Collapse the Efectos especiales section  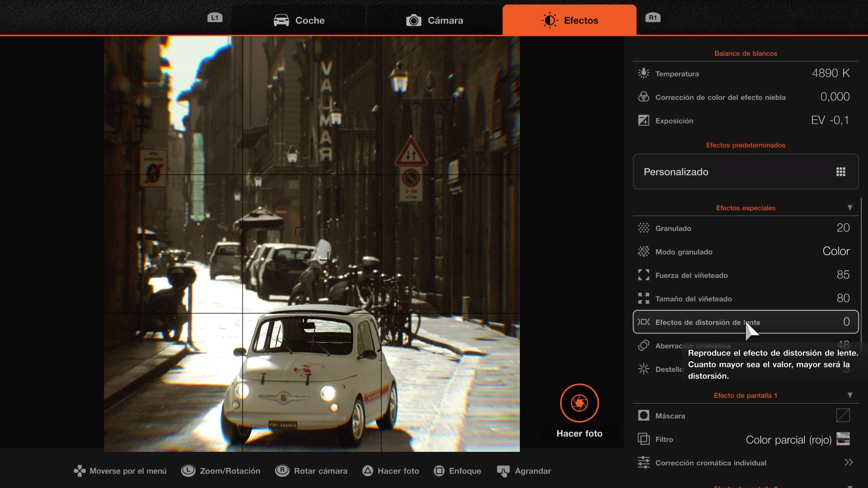click(849, 208)
